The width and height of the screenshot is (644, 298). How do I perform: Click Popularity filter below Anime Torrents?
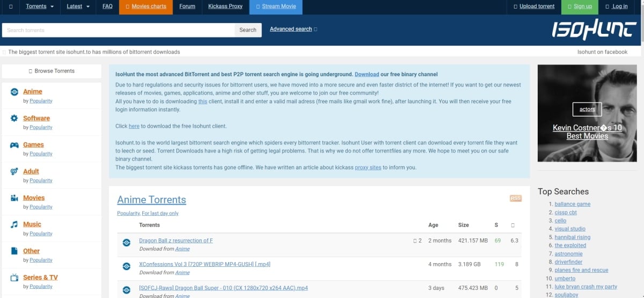click(128, 213)
